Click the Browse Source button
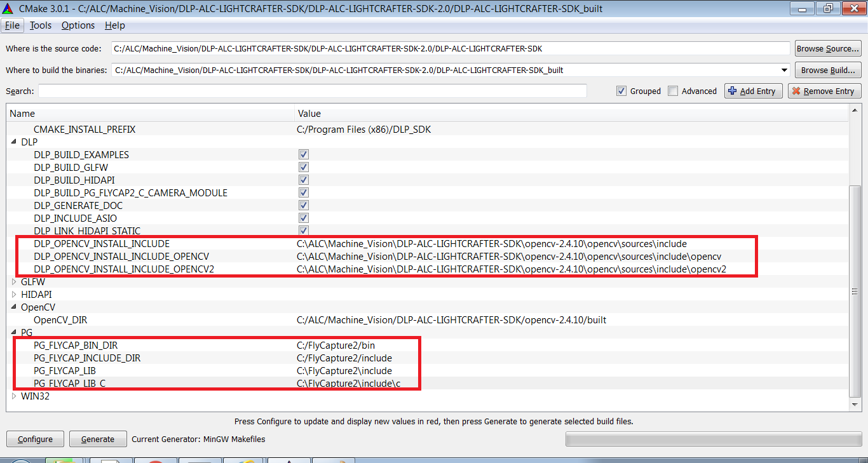Image resolution: width=868 pixels, height=463 pixels. [x=828, y=49]
